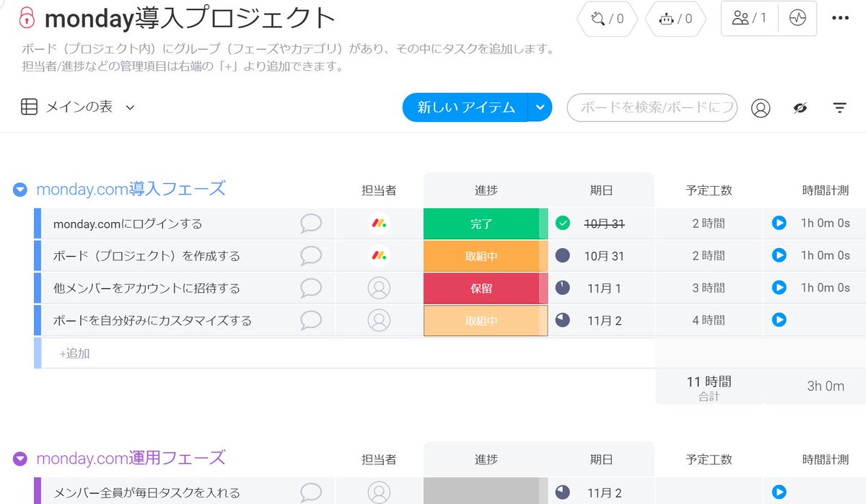Open the comment bubble for ボード（プロジェクト）を作成する
The image size is (866, 504).
click(311, 256)
